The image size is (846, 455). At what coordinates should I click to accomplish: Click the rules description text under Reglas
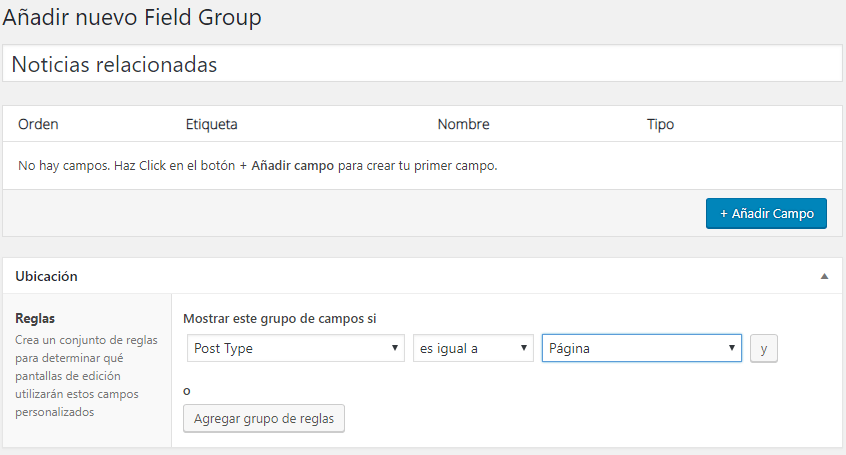pyautogui.click(x=86, y=376)
